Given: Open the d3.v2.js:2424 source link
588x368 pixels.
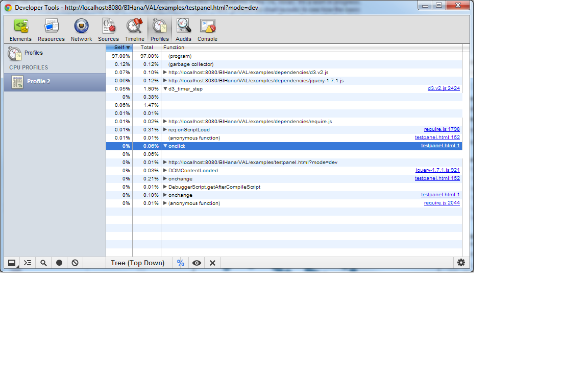Looking at the screenshot, I should pyautogui.click(x=444, y=88).
